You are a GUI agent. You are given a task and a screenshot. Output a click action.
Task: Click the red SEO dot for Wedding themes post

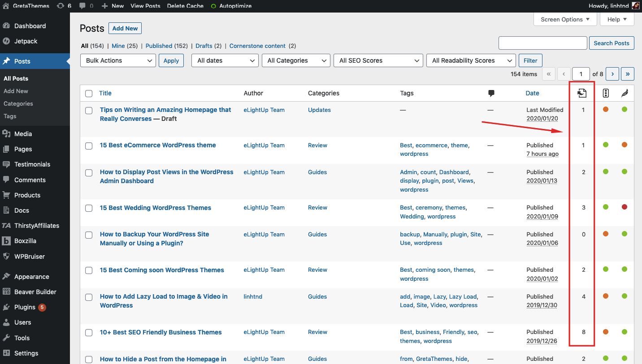point(625,207)
